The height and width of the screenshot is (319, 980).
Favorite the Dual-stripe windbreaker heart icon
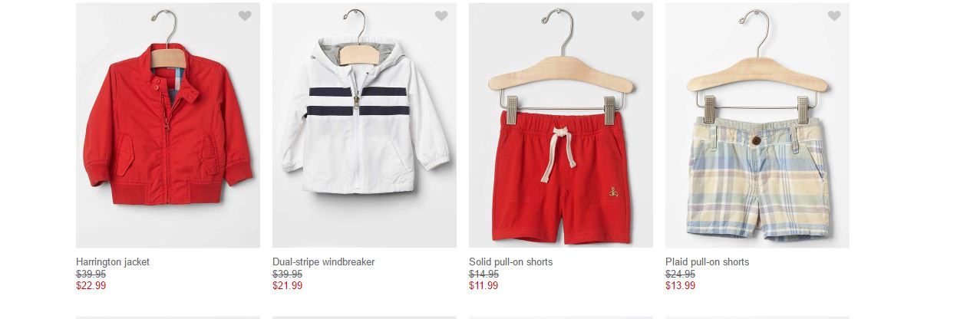point(441,16)
